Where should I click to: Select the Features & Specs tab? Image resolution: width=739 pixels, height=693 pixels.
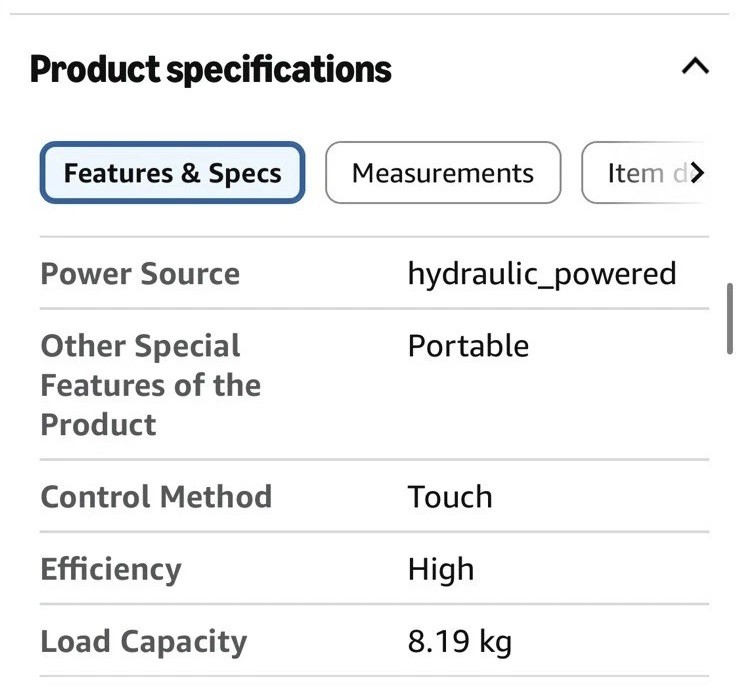[x=172, y=173]
